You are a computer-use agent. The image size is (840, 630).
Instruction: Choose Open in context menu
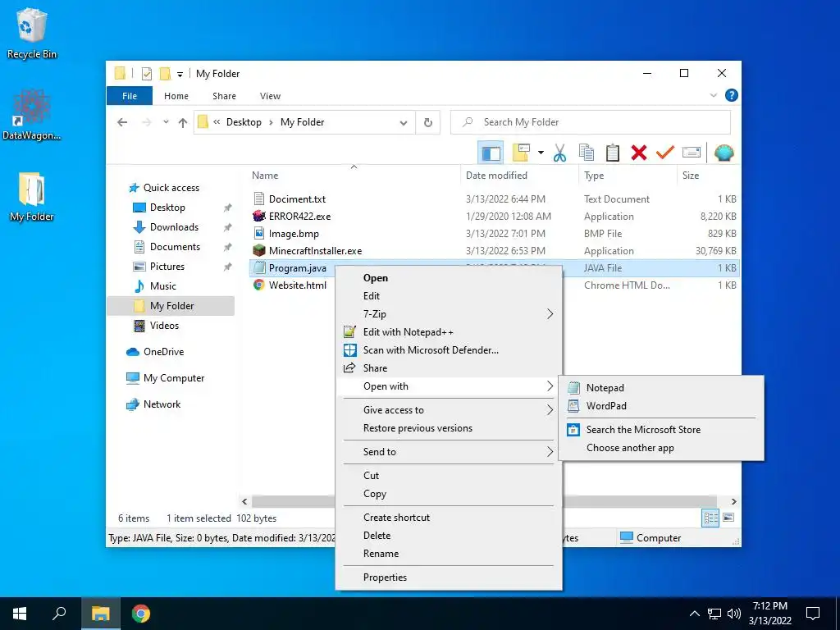[449, 278]
